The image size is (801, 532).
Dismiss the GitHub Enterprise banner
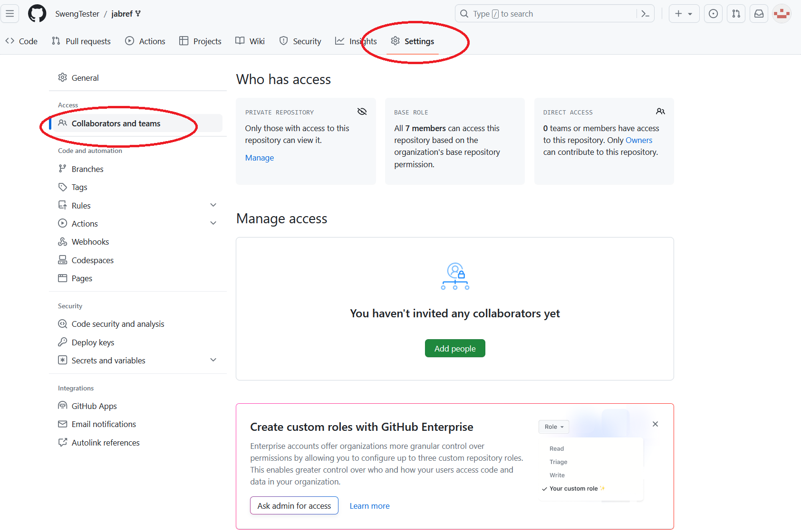click(655, 424)
